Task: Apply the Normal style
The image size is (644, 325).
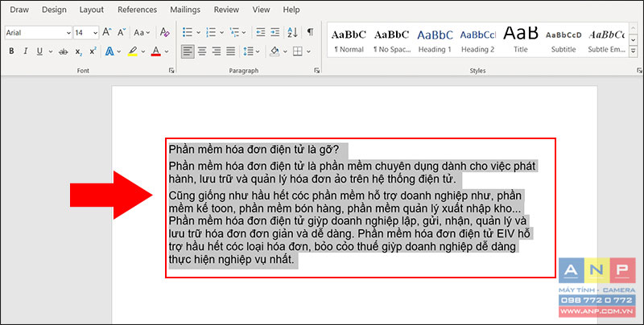Action: pyautogui.click(x=349, y=40)
